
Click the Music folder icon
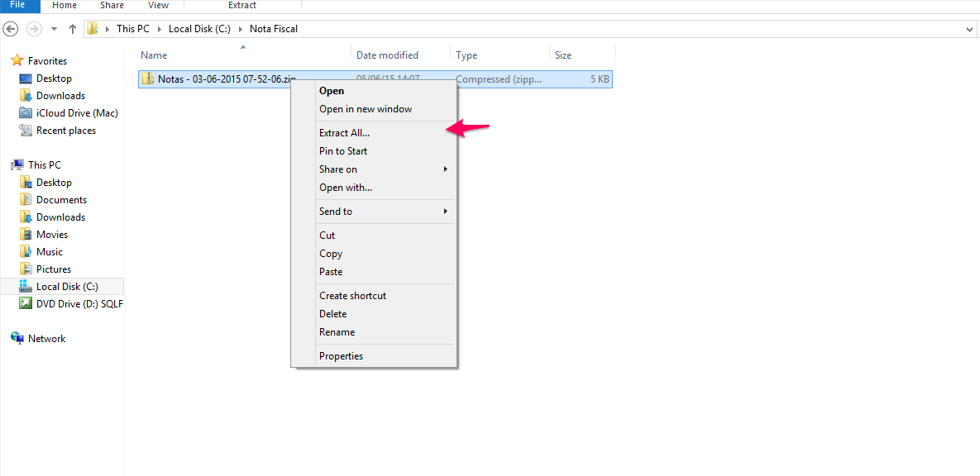coord(26,252)
